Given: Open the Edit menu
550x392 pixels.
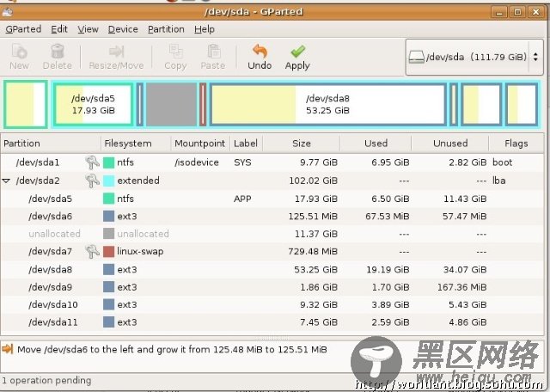Looking at the screenshot, I should (x=59, y=29).
